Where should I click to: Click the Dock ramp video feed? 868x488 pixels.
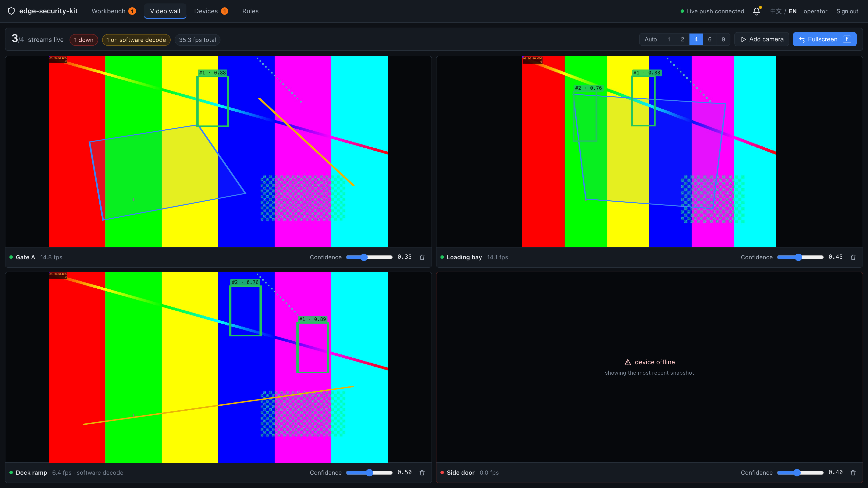[x=218, y=367]
